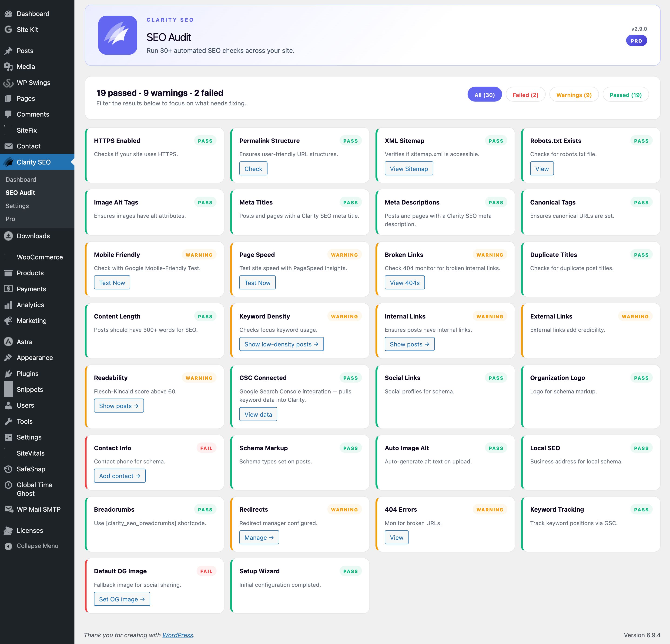Image resolution: width=670 pixels, height=644 pixels.
Task: Click View button under Robots.txt Exists
Action: tap(542, 168)
